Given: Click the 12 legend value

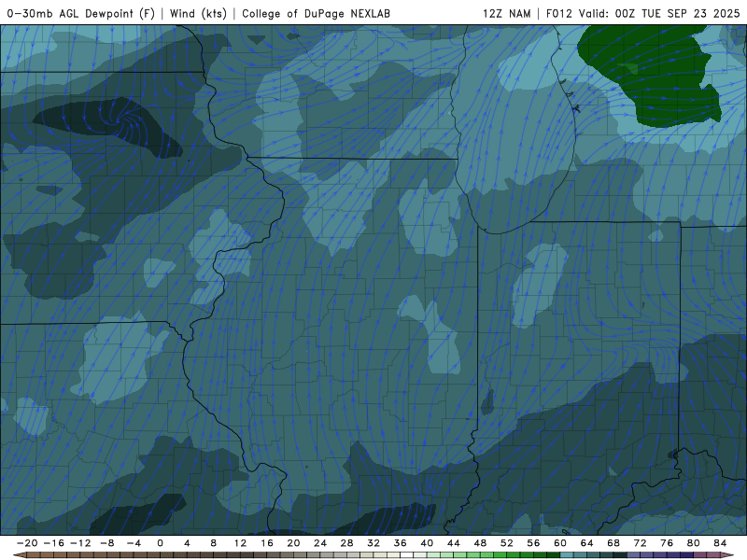Looking at the screenshot, I should 240,543.
